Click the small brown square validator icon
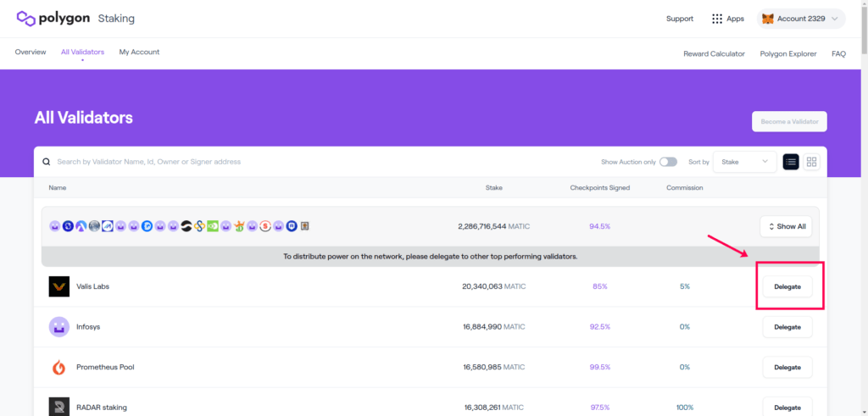Image resolution: width=868 pixels, height=416 pixels. [305, 226]
